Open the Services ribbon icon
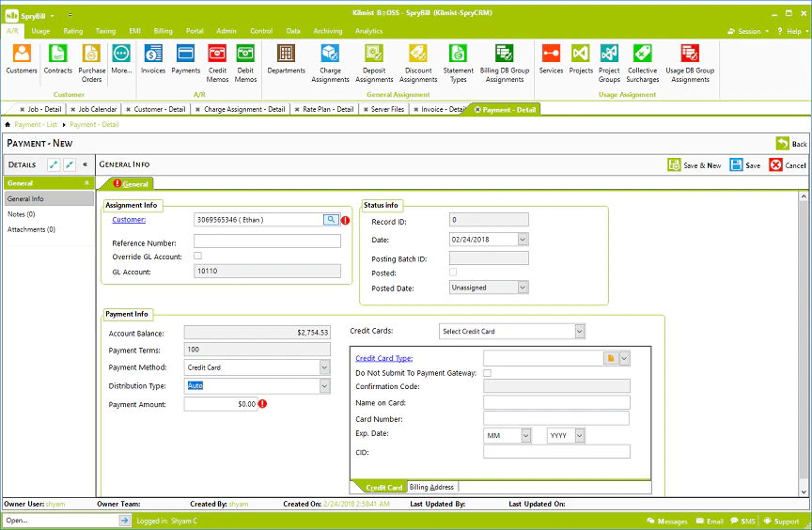This screenshot has width=812, height=530. pos(551,59)
